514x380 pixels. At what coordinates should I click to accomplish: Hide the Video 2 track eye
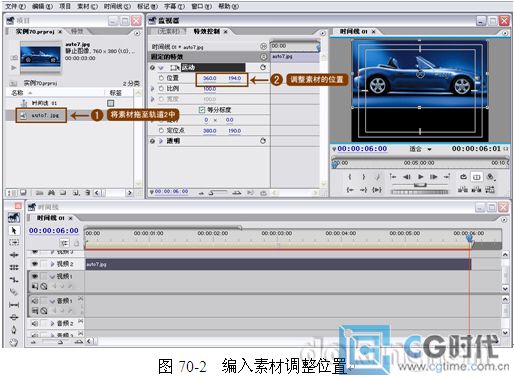coord(35,264)
